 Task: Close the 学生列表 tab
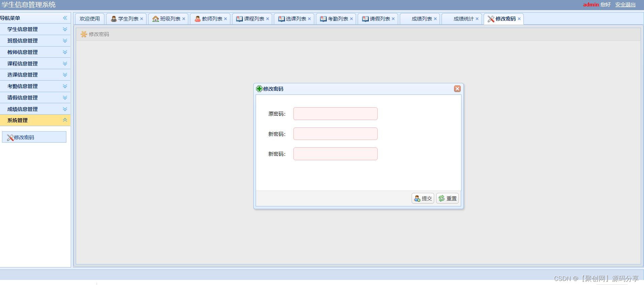pos(142,19)
